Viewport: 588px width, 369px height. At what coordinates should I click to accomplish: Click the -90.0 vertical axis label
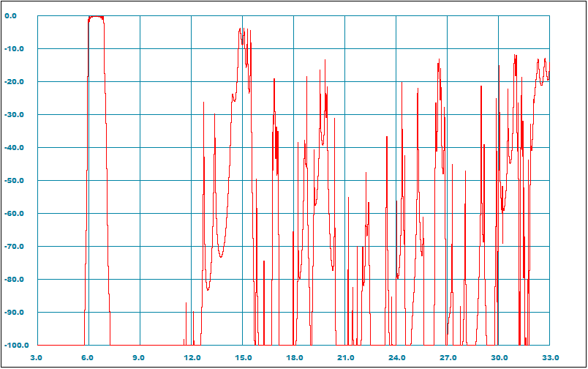pos(16,313)
